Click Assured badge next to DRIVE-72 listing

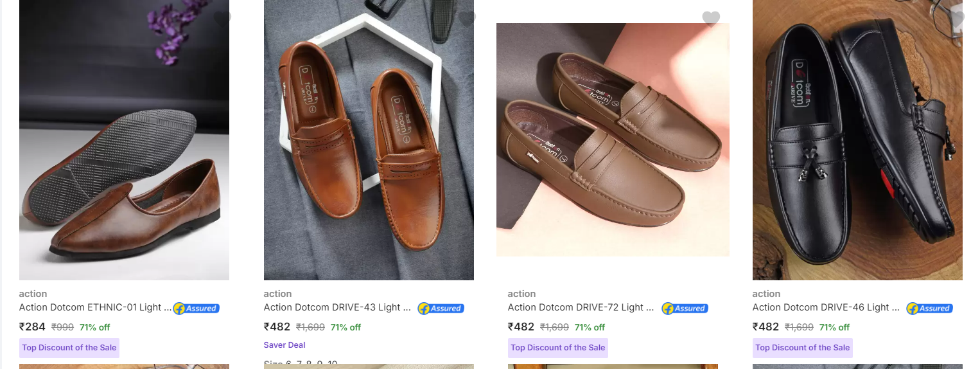pyautogui.click(x=685, y=309)
